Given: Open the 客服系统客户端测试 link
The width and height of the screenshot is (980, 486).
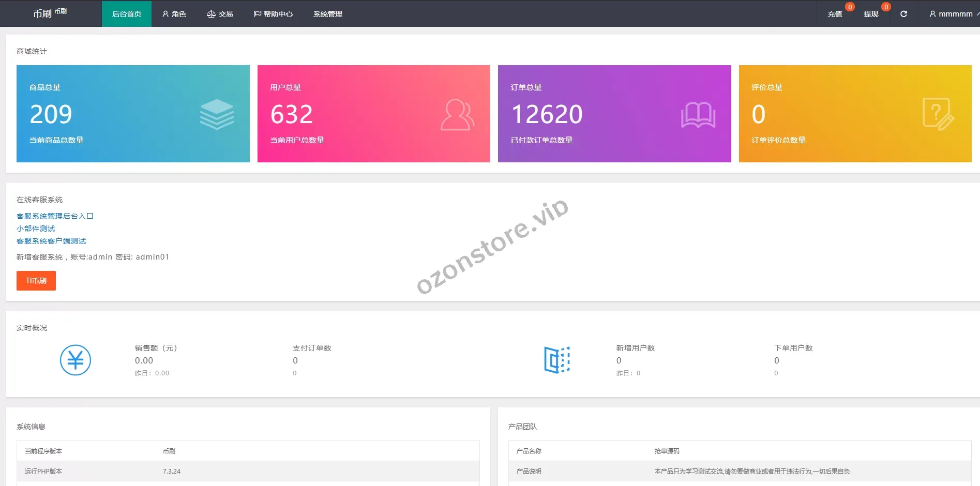Looking at the screenshot, I should 51,241.
